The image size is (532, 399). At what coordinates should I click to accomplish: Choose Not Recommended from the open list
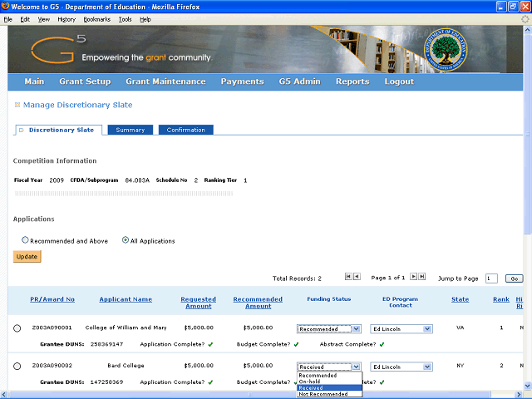coord(329,394)
